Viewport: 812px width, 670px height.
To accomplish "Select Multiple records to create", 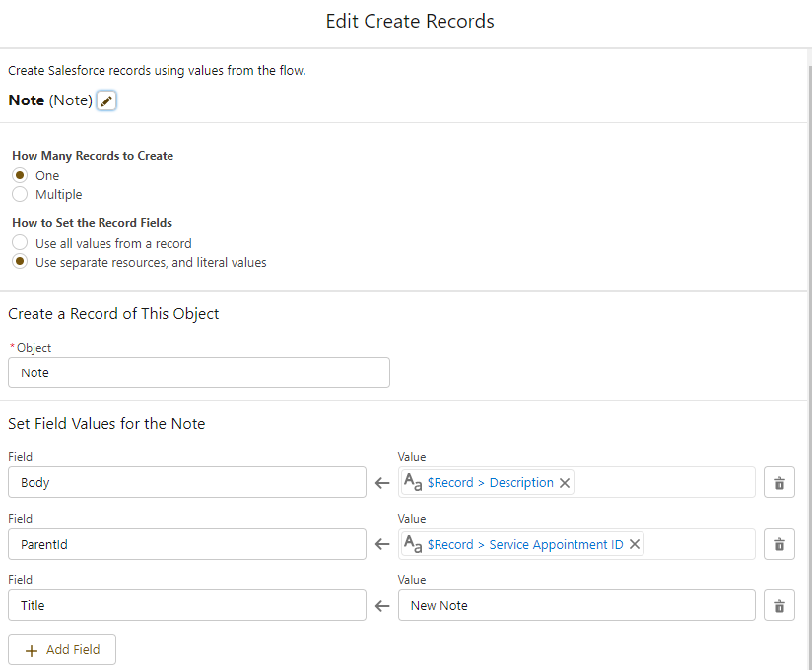I will coord(20,194).
